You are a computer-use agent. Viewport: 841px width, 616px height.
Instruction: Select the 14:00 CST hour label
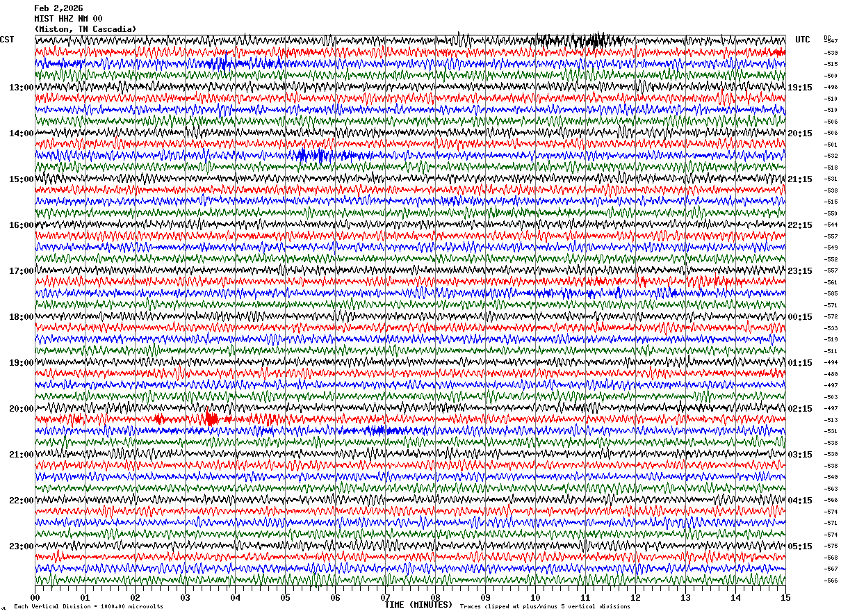(22, 133)
